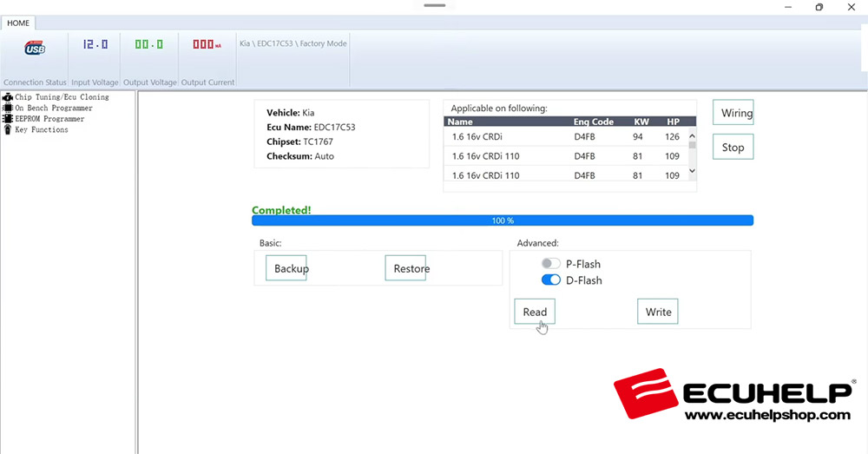Click the applicable list scrollbar thumb
The height and width of the screenshot is (454, 868).
point(692,145)
